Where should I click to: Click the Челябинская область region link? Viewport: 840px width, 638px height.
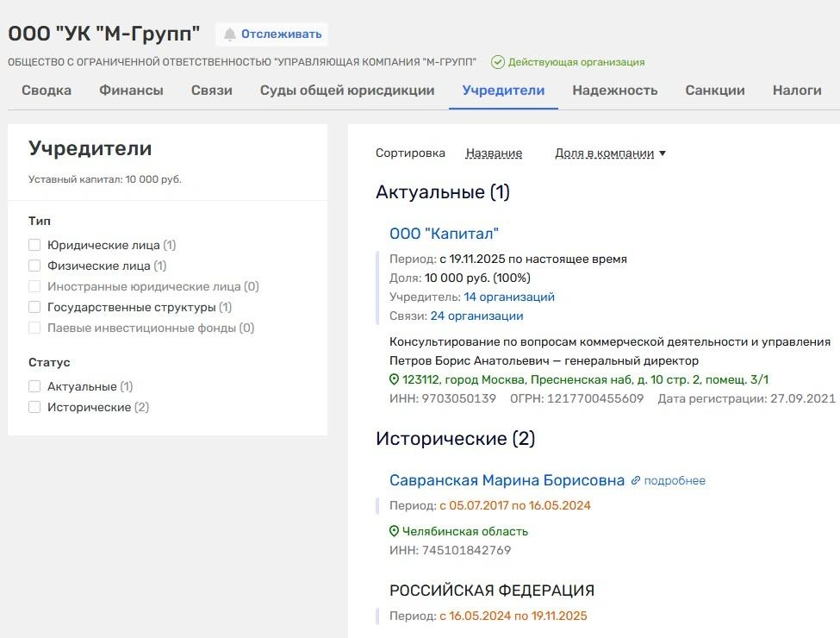465,531
